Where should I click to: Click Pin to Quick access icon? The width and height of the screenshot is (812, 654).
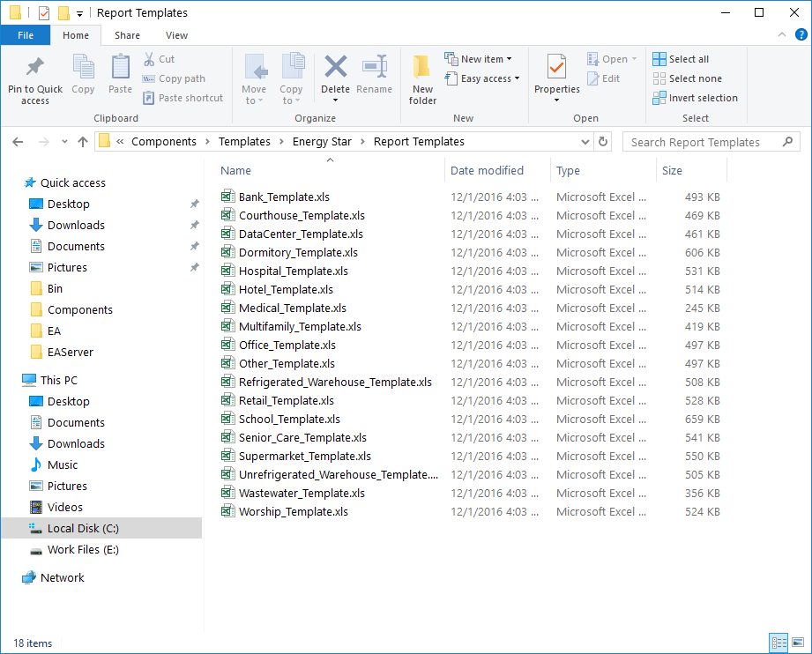(x=35, y=69)
